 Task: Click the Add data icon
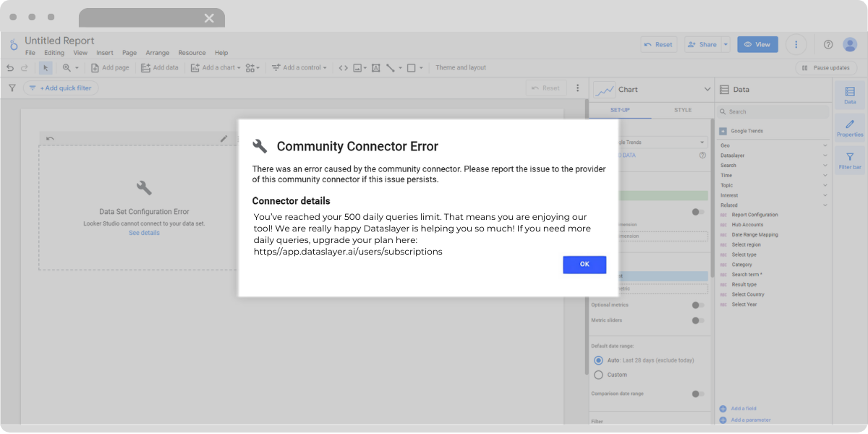click(146, 67)
